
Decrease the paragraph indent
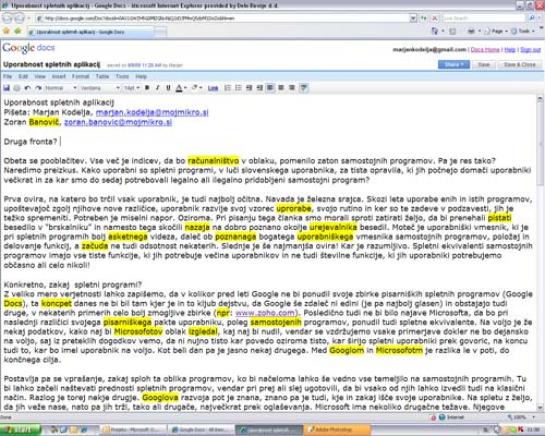[249, 88]
